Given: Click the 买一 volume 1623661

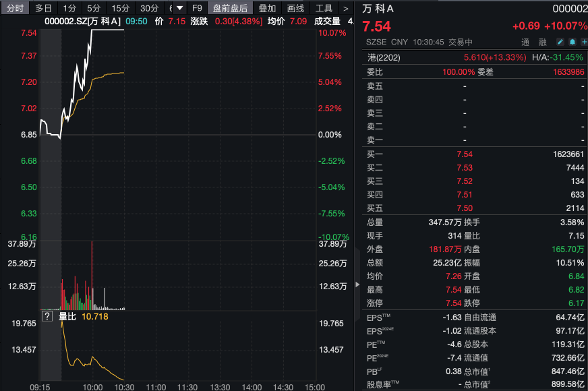Looking at the screenshot, I should (x=568, y=154).
